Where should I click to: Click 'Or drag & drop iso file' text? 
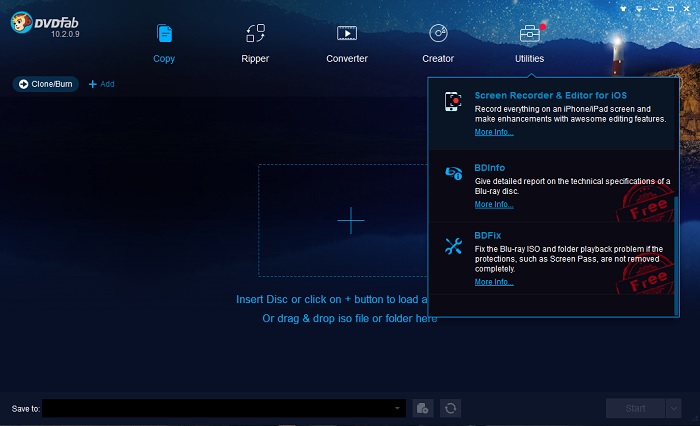click(350, 318)
